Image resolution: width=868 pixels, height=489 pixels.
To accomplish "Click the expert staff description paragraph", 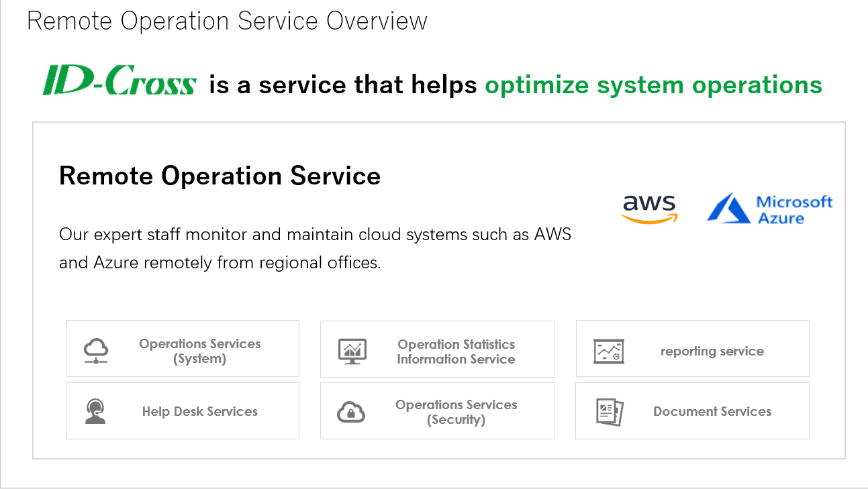I will 316,249.
